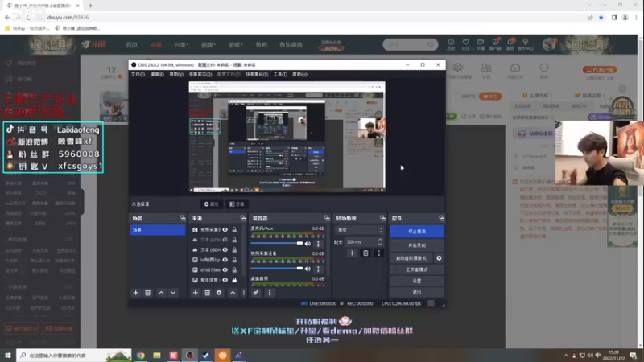The image size is (644, 362).
Task: Pop out the 混音器 dock panel
Action: coord(327,218)
